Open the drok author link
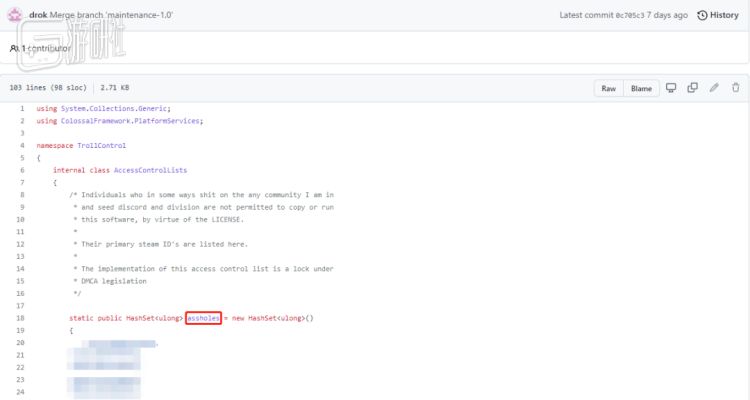The height and width of the screenshot is (400, 750). click(38, 15)
